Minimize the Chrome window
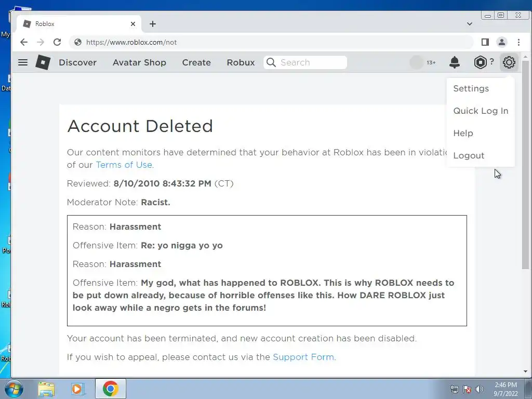The width and height of the screenshot is (532, 399). 488,16
